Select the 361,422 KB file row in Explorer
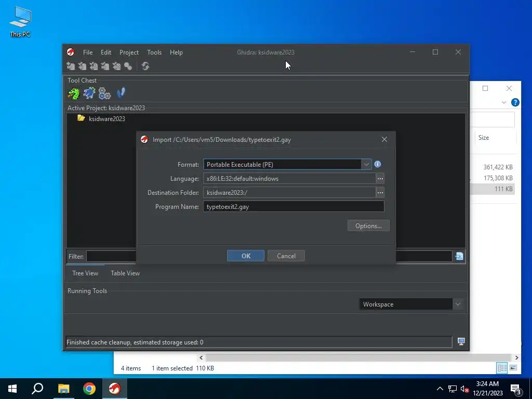The width and height of the screenshot is (532, 399). pyautogui.click(x=493, y=167)
